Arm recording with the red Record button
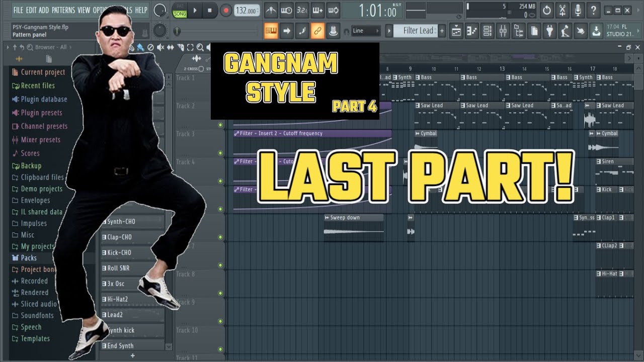The width and height of the screenshot is (644, 362). 226,10
